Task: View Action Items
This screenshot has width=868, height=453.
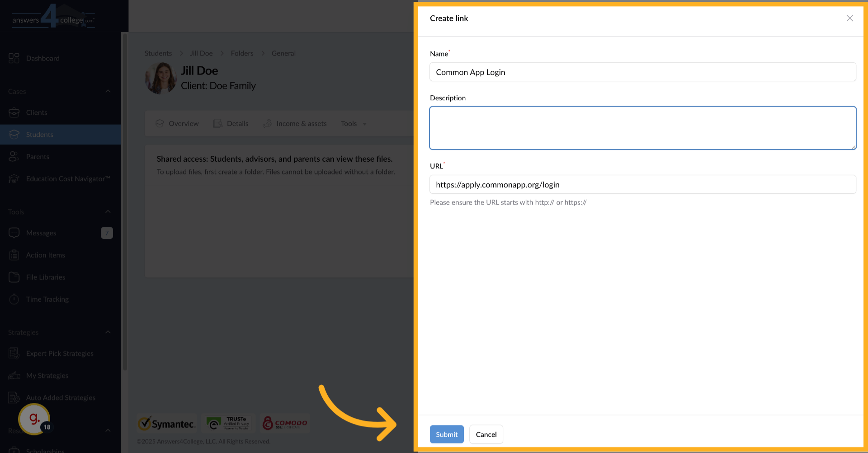Action: pyautogui.click(x=45, y=255)
